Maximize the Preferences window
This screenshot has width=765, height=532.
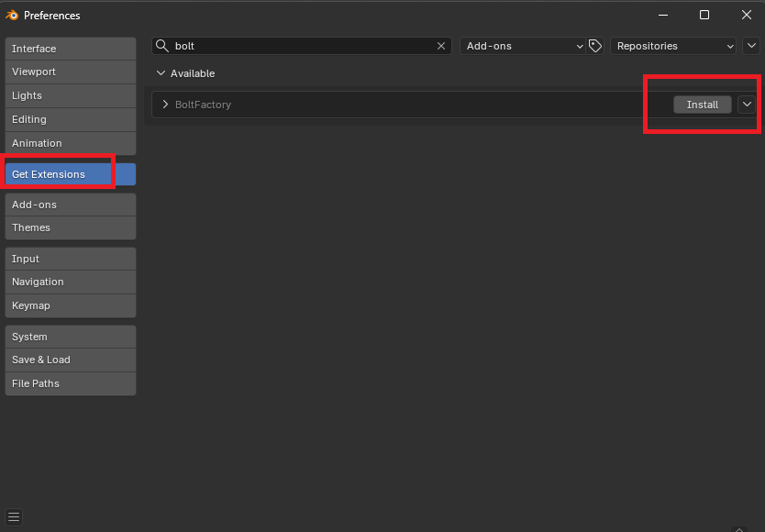pyautogui.click(x=704, y=15)
